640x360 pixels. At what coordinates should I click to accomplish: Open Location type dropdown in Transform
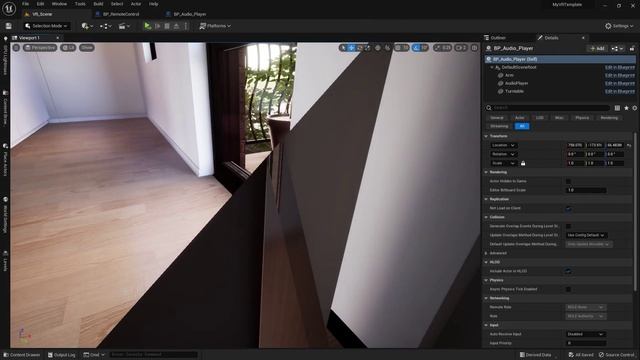click(503, 145)
